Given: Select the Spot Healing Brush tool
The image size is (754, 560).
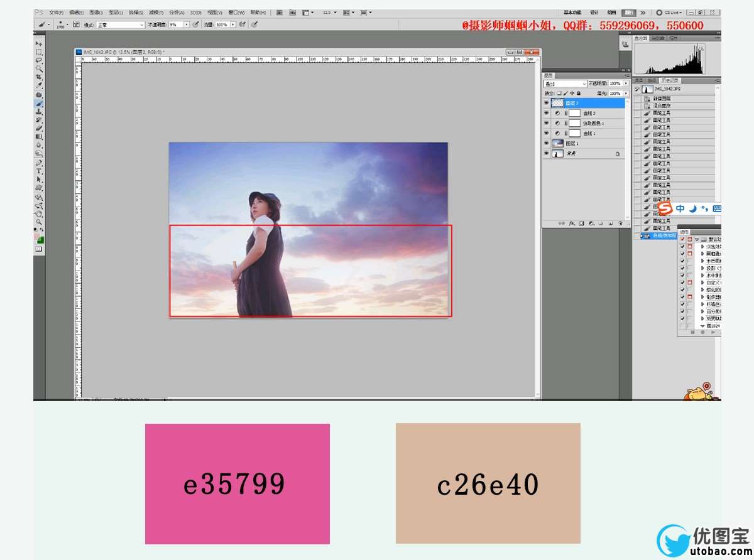Looking at the screenshot, I should [x=39, y=95].
